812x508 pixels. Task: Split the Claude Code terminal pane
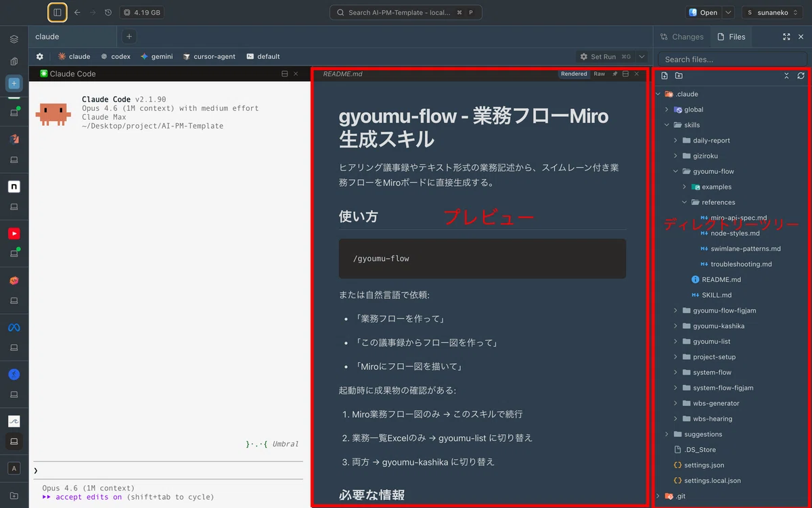pyautogui.click(x=285, y=74)
